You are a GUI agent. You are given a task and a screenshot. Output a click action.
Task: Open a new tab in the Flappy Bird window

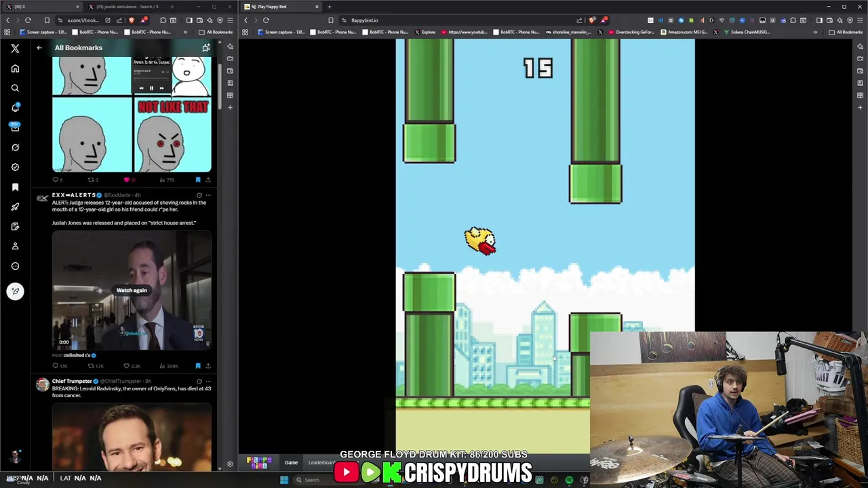coord(330,7)
